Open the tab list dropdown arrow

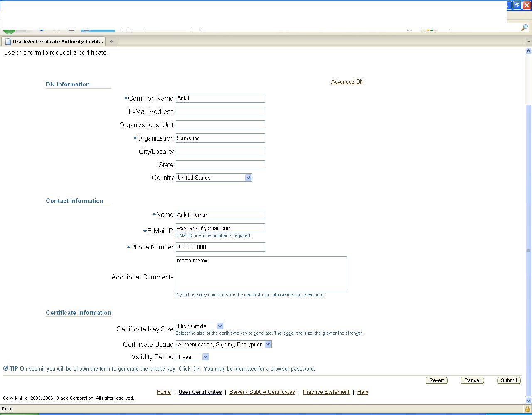(529, 42)
